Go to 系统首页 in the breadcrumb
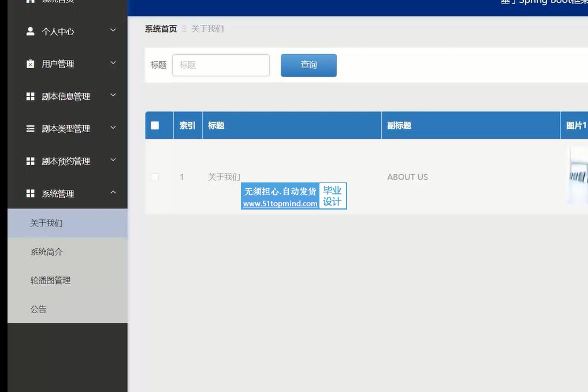Image resolution: width=588 pixels, height=392 pixels. point(161,29)
